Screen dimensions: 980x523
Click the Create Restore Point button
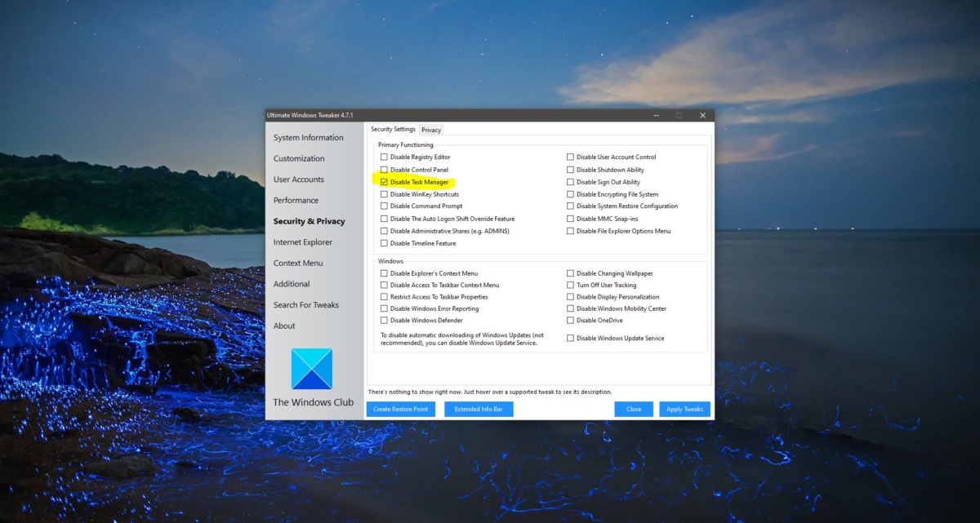click(x=401, y=409)
